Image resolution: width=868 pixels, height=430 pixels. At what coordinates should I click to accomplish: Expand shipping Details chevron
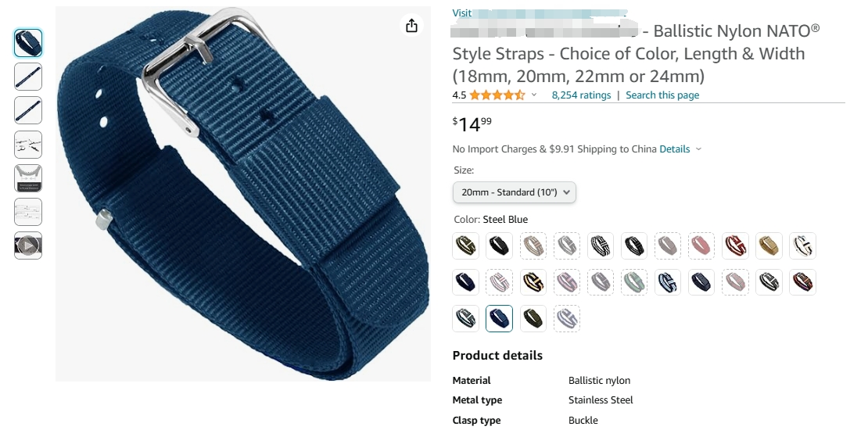click(698, 149)
